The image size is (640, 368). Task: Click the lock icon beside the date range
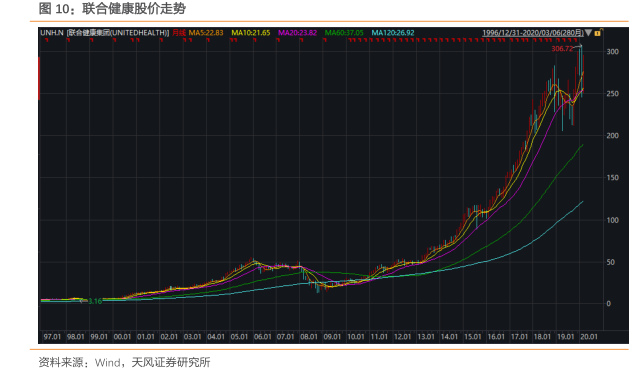[599, 33]
